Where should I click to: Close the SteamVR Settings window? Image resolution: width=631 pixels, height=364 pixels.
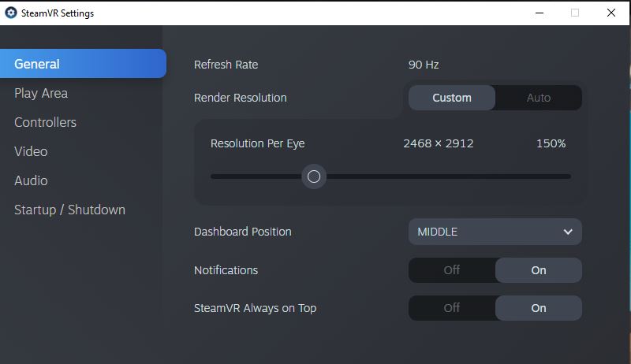(x=611, y=13)
